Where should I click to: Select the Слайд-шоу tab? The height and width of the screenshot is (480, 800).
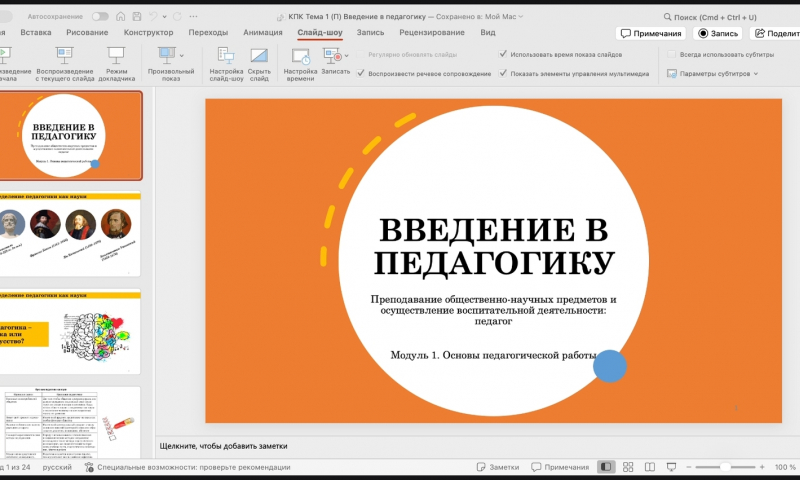tap(320, 32)
